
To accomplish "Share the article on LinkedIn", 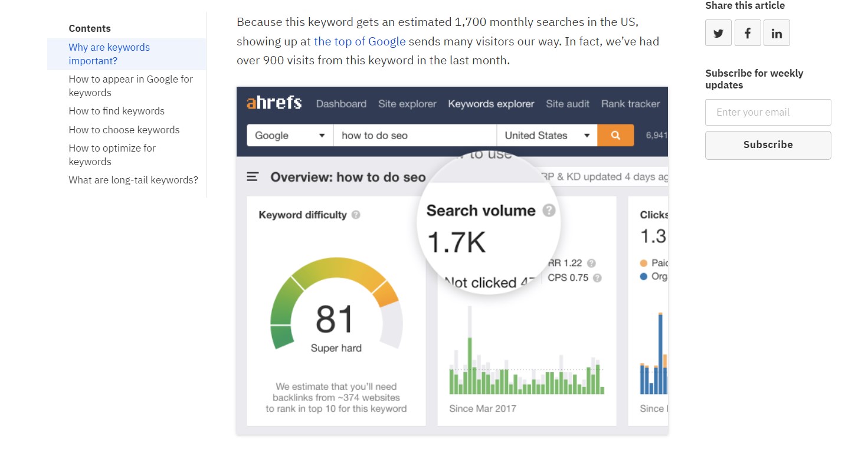I will (x=777, y=33).
